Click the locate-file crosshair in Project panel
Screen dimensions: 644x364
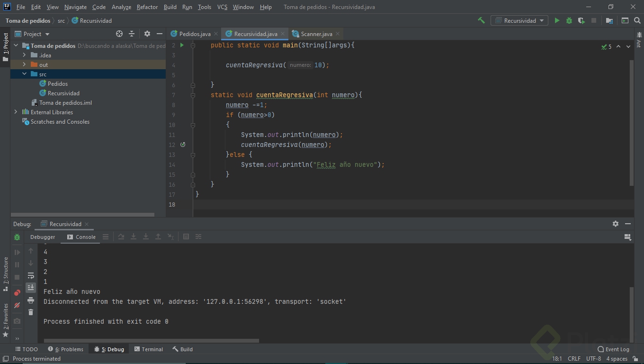pos(119,34)
